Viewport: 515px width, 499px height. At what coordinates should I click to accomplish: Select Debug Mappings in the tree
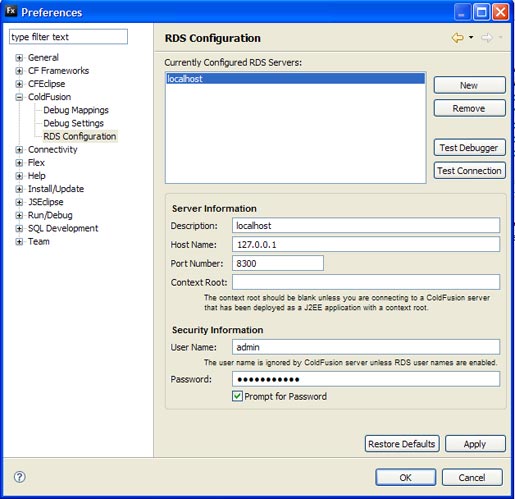(76, 110)
